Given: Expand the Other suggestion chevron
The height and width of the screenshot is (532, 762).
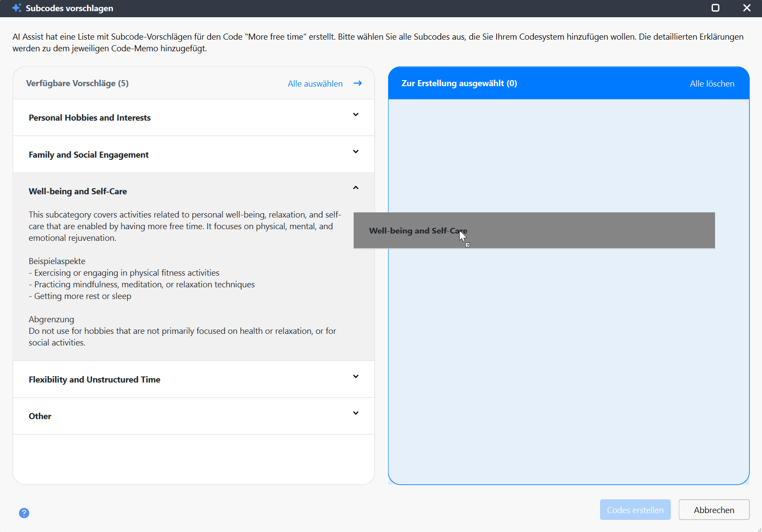Looking at the screenshot, I should tap(355, 413).
